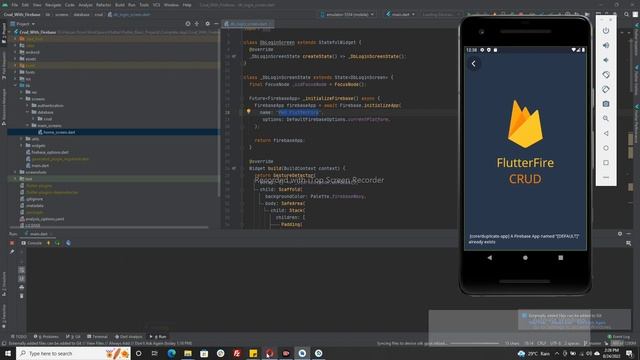Click the emulator sidebar back triangle button

click(x=606, y=133)
